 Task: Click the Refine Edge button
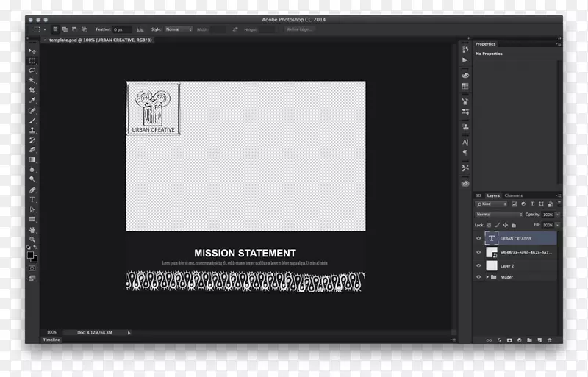click(x=299, y=29)
